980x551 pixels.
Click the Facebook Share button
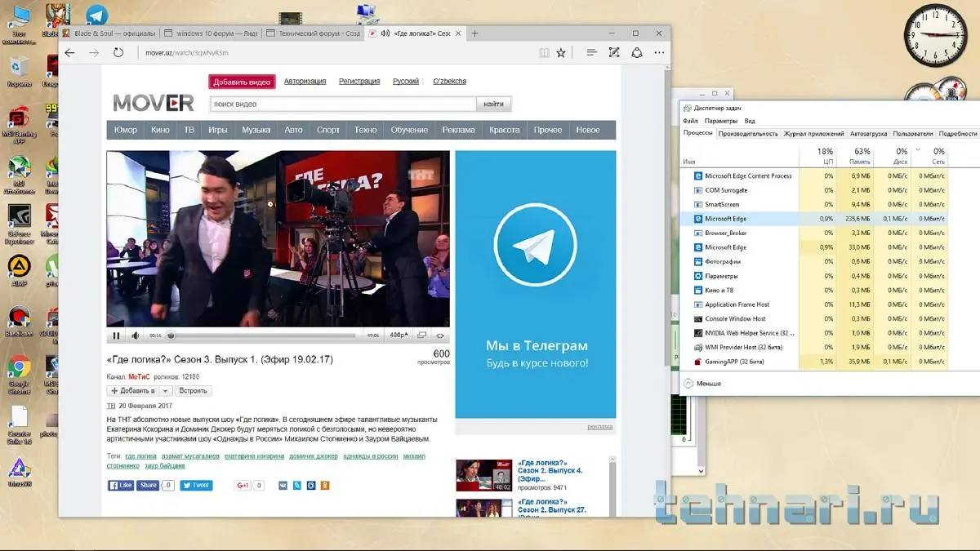tap(148, 485)
